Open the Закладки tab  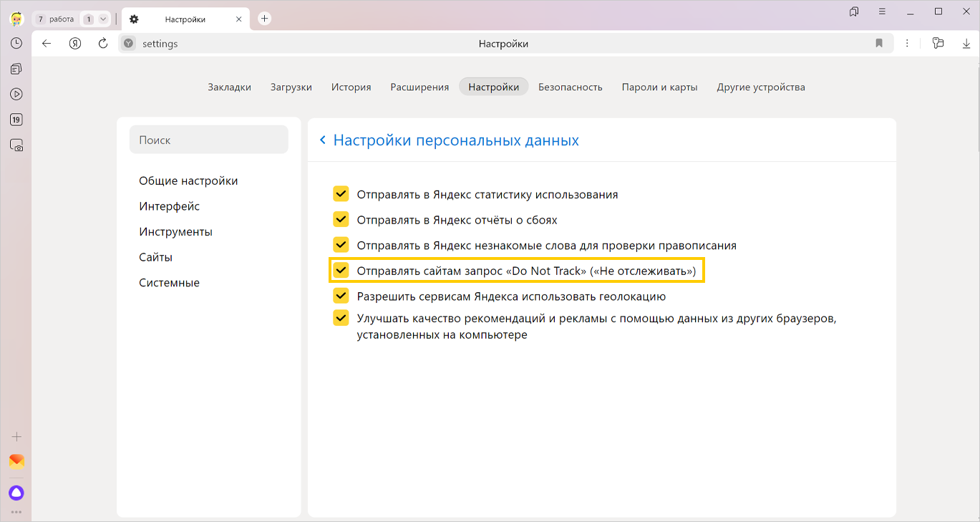229,87
